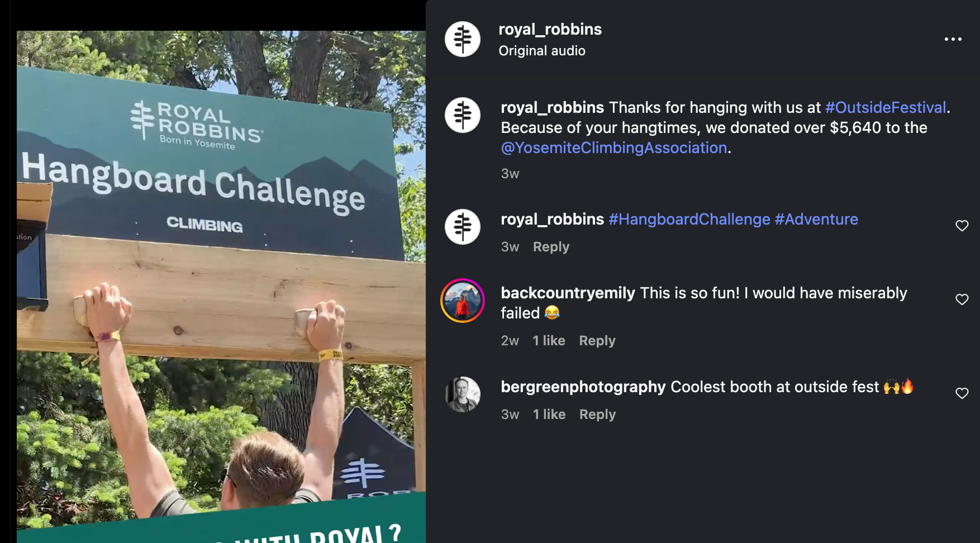980x543 pixels.
Task: Open royal_robbins avatar in post header
Action: [x=462, y=39]
